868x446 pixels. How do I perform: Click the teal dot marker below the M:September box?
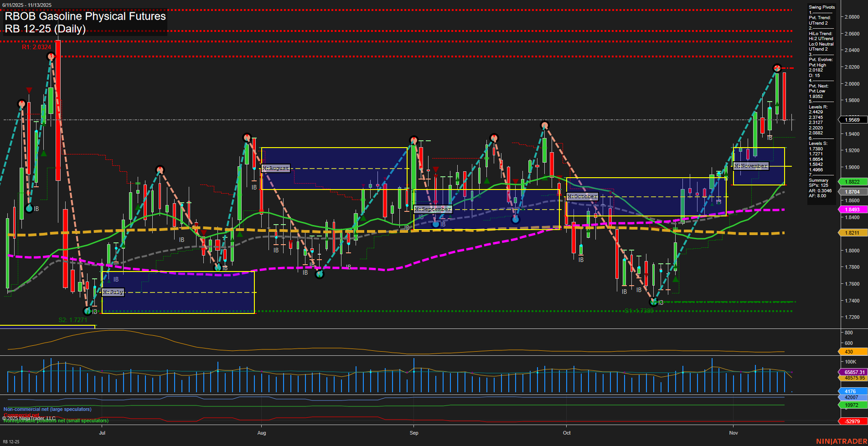click(x=436, y=224)
